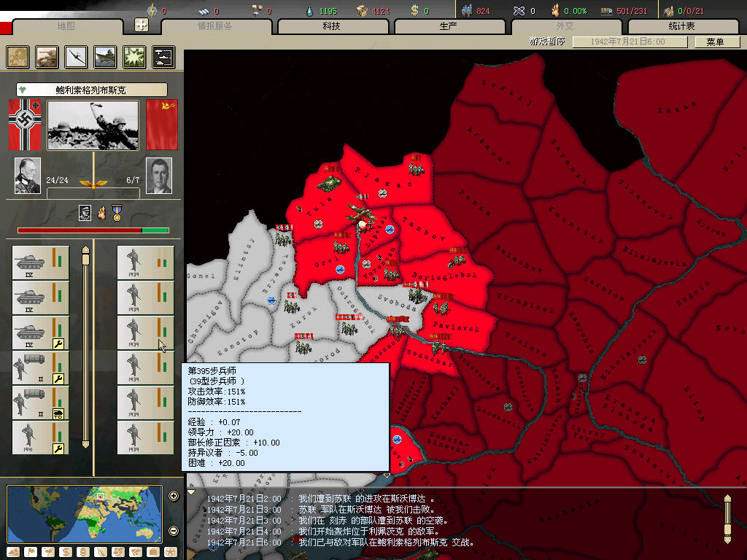Image resolution: width=747 pixels, height=560 pixels.
Task: Zoom out the minimap with minus button
Action: tap(174, 531)
